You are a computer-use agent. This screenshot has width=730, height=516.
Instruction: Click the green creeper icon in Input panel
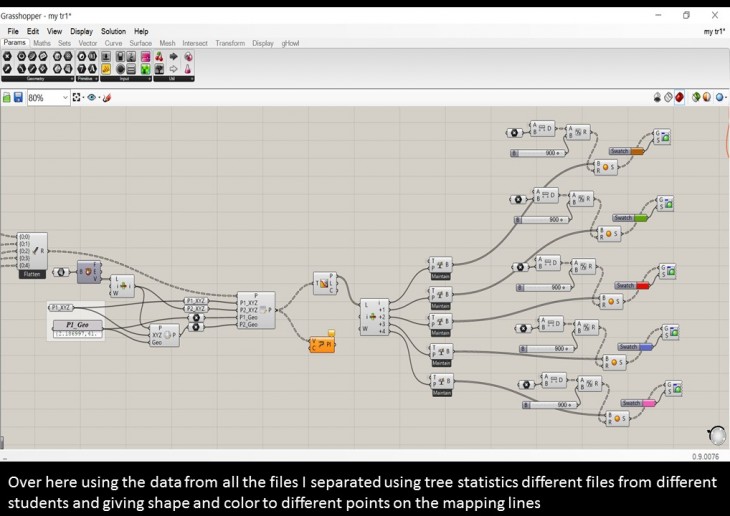pos(145,69)
